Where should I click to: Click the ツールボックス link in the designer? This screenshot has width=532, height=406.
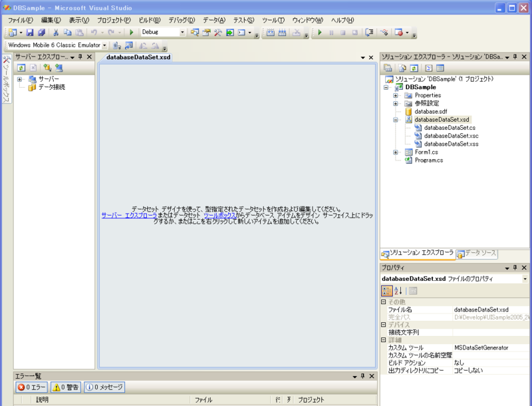tap(219, 215)
